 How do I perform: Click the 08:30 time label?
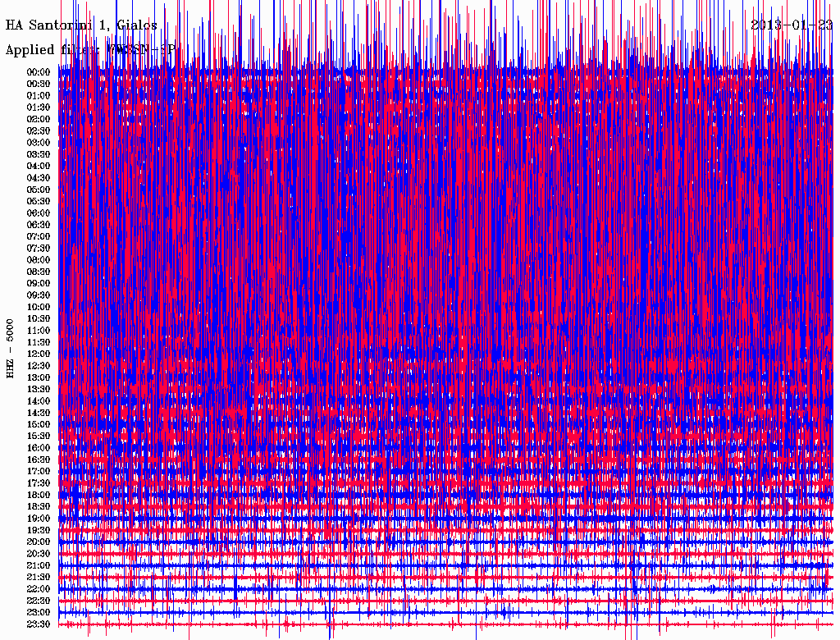click(39, 272)
